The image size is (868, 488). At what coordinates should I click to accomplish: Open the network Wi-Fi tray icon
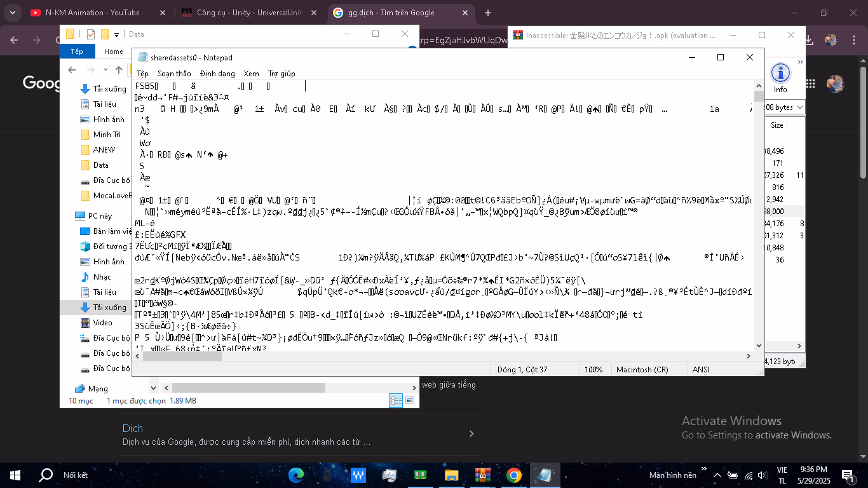(749, 475)
